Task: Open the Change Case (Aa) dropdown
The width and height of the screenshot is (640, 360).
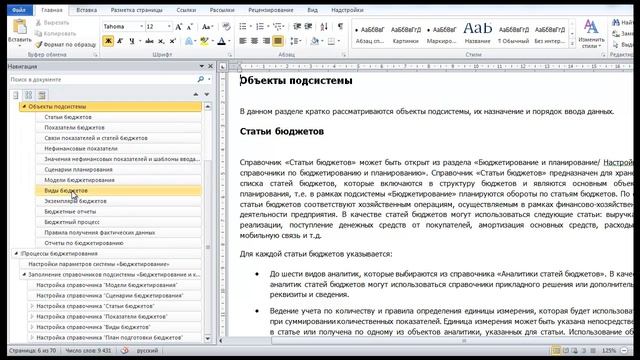Action: 207,27
